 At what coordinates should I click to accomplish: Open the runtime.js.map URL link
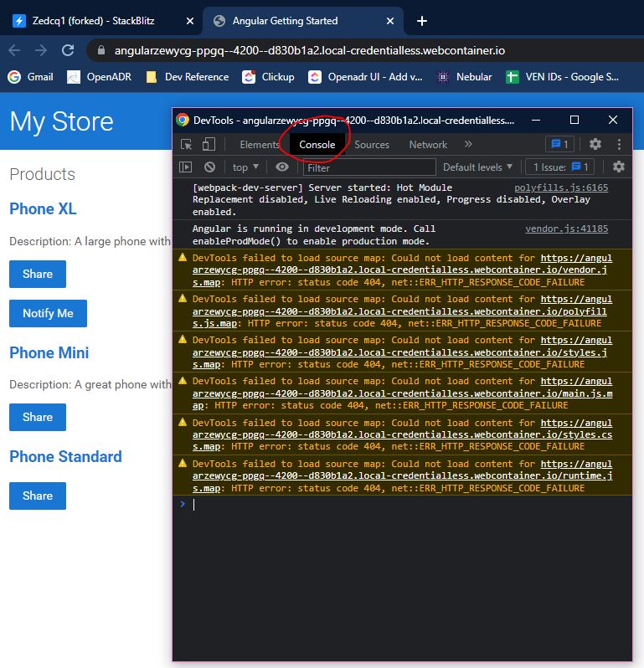[402, 475]
